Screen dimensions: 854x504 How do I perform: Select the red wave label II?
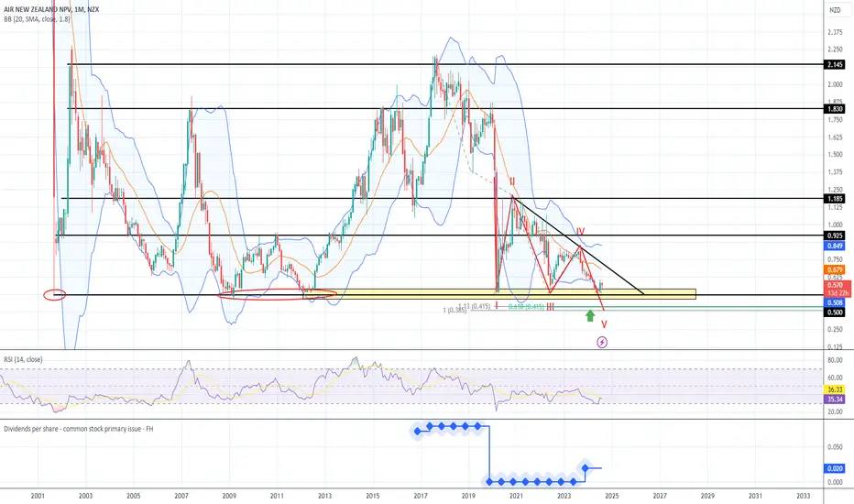pos(512,181)
